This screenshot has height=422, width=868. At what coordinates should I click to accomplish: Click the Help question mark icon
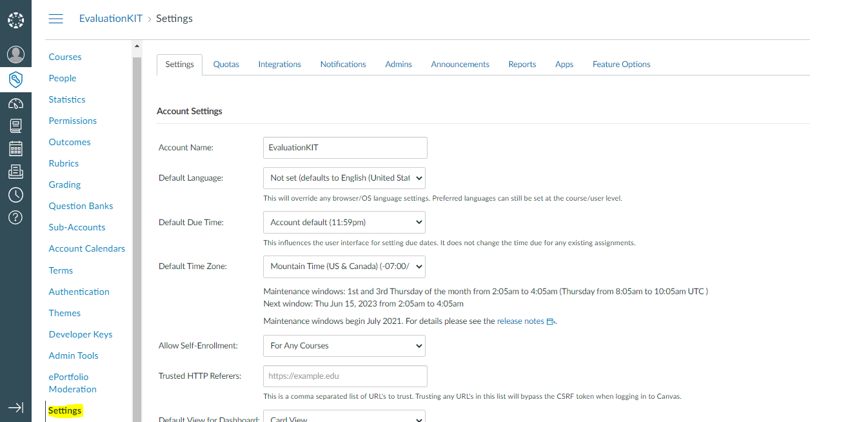(15, 217)
